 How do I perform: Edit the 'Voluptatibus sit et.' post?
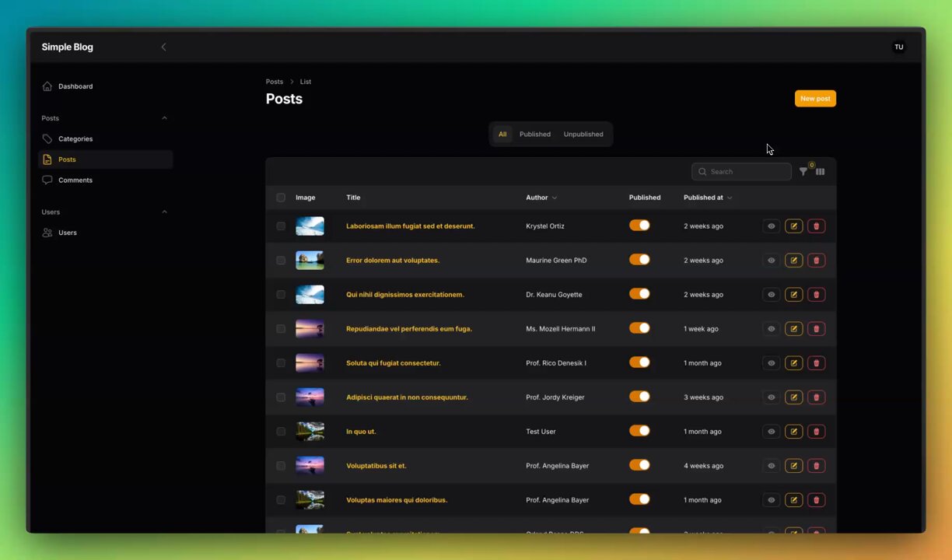click(x=793, y=466)
